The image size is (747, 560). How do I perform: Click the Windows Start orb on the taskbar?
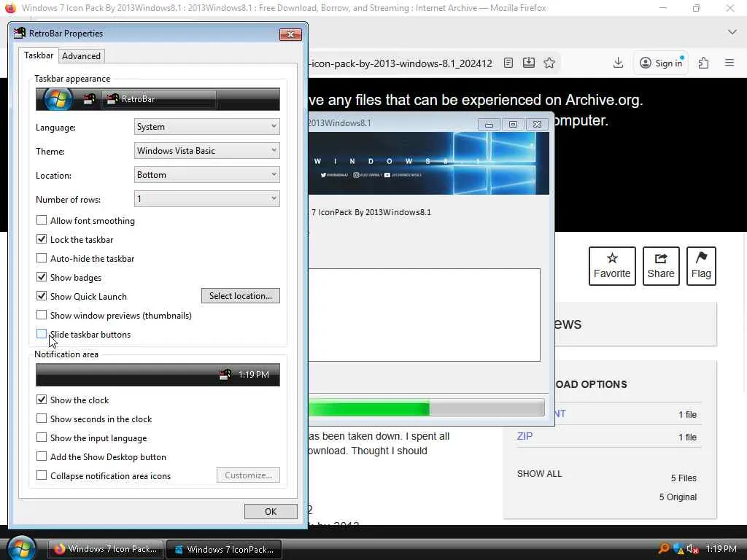point(21,548)
